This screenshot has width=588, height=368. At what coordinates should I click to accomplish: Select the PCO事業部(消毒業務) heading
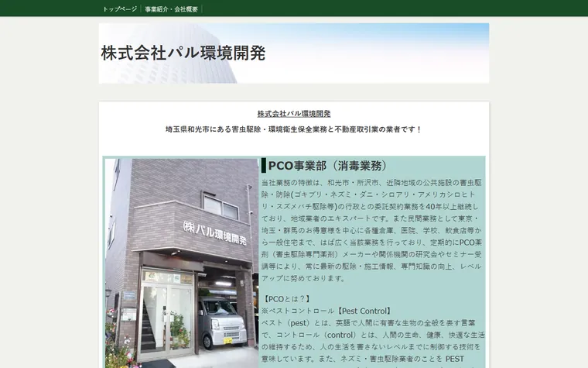pos(327,166)
